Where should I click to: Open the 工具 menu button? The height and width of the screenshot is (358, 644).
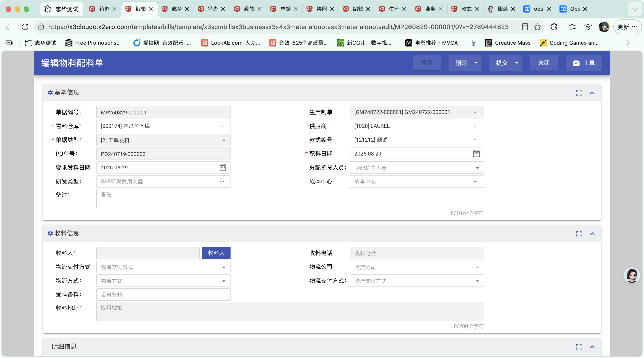(584, 63)
